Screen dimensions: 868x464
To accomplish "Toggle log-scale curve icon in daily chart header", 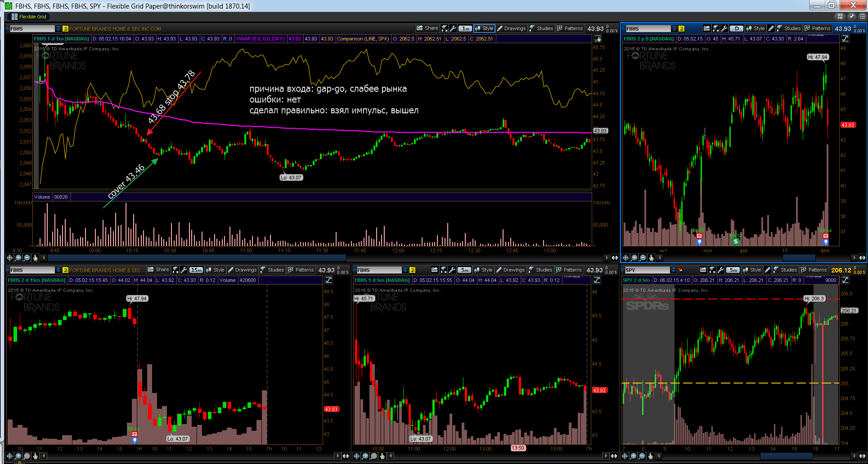I will click(x=846, y=39).
